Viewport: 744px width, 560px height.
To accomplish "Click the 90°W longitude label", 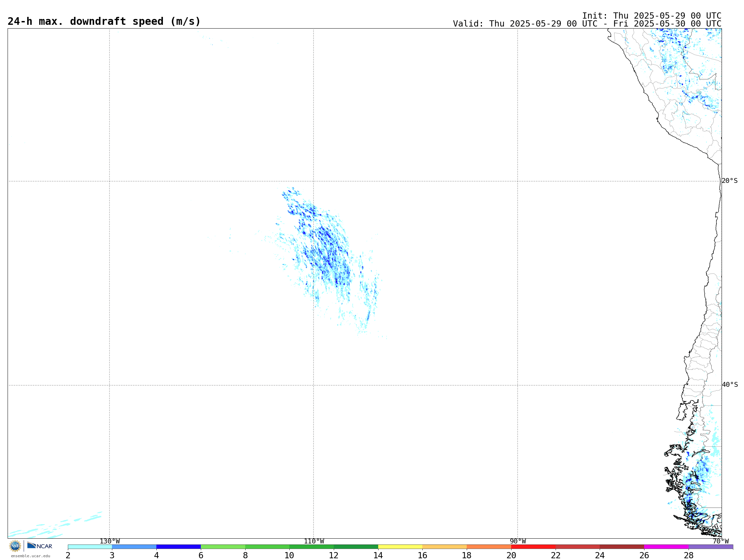I will pos(518,541).
